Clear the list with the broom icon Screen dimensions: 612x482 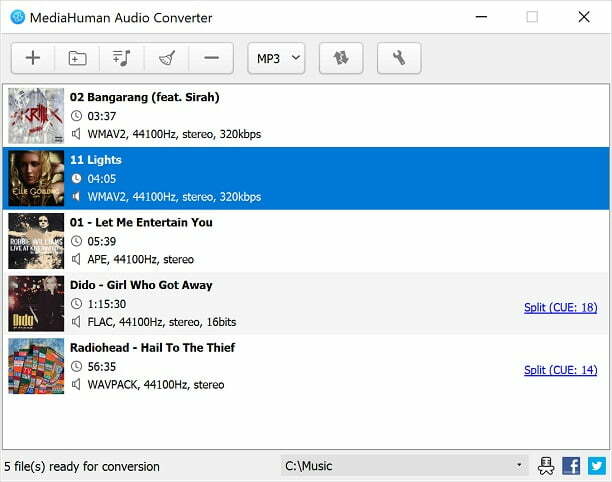pyautogui.click(x=167, y=58)
